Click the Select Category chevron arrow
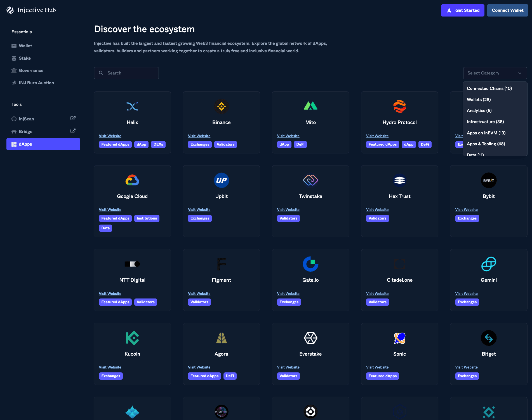Screen dimensions: 532x420 520,73
